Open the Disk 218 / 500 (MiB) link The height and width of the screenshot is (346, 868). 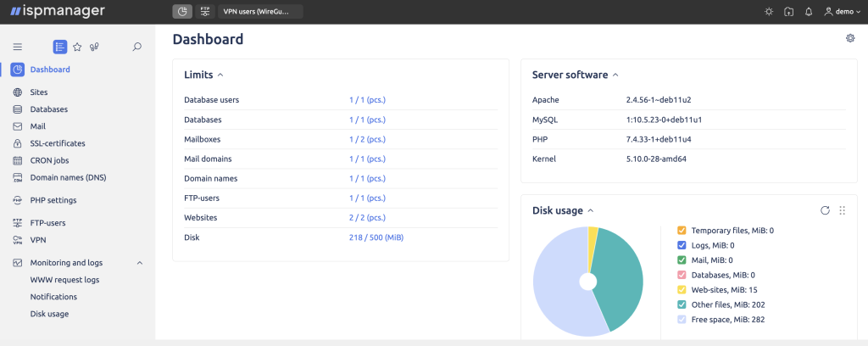[376, 237]
